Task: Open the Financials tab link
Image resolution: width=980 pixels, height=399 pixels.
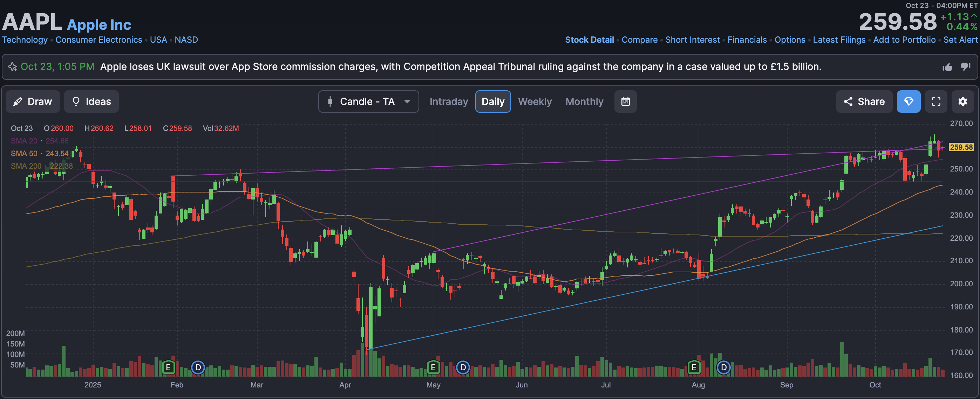Action: [x=747, y=40]
